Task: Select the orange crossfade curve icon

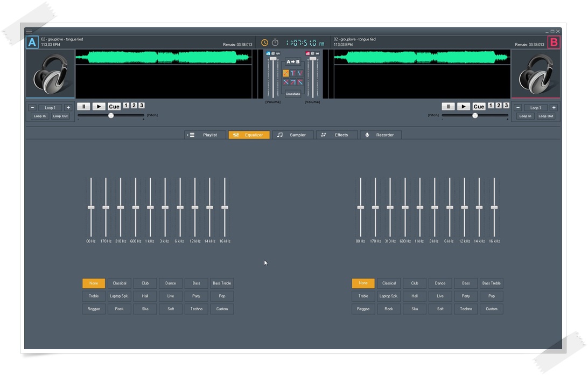Action: tap(286, 73)
